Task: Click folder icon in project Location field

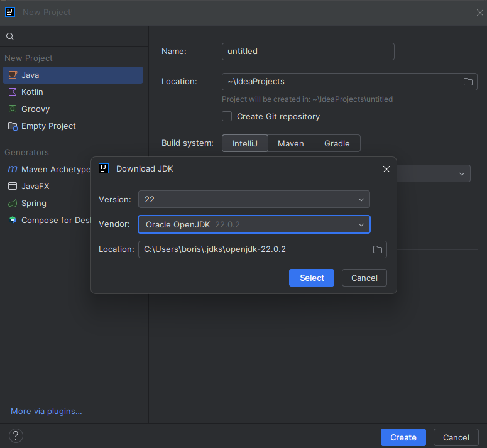Action: click(468, 82)
